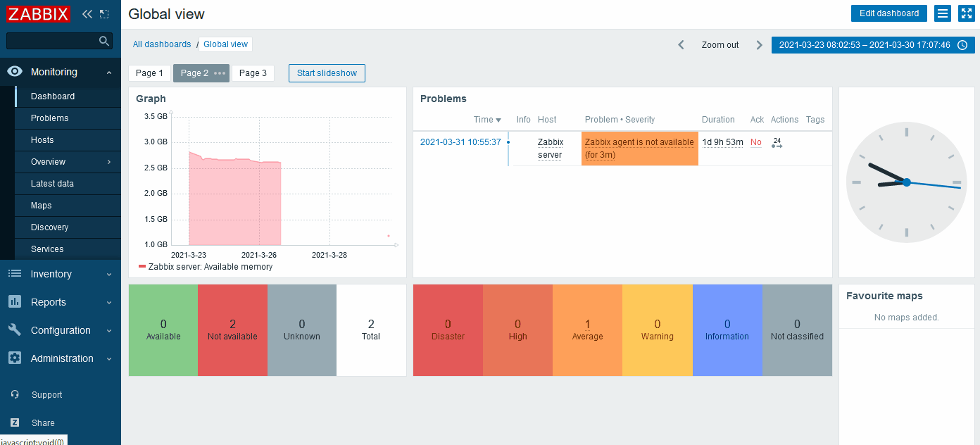
Task: Click the grey Unknown hosts tile
Action: click(x=301, y=330)
